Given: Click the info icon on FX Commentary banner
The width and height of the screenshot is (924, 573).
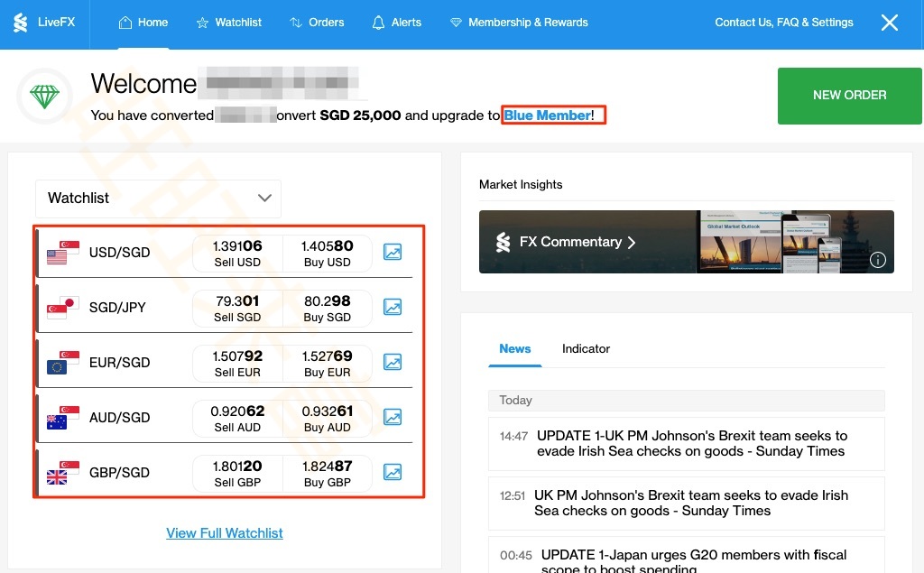Looking at the screenshot, I should point(877,259).
